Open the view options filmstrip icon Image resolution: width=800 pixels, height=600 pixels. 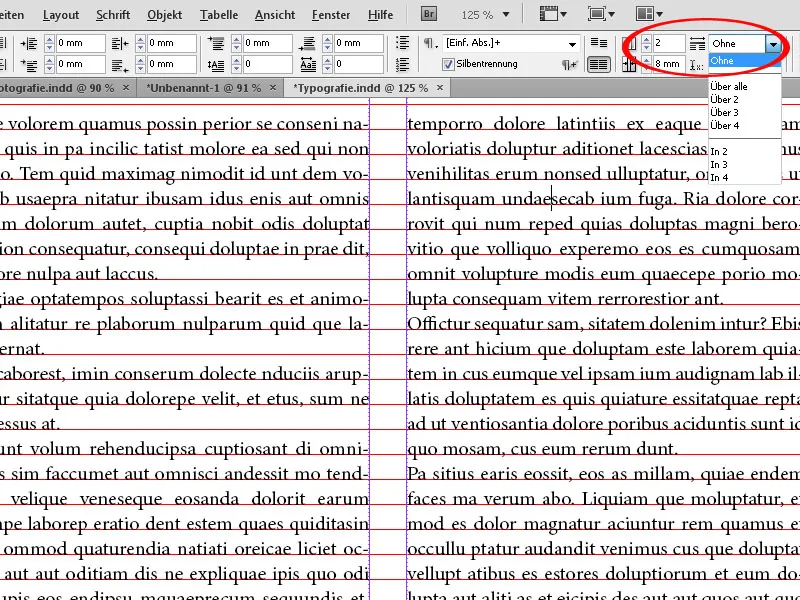pyautogui.click(x=548, y=14)
